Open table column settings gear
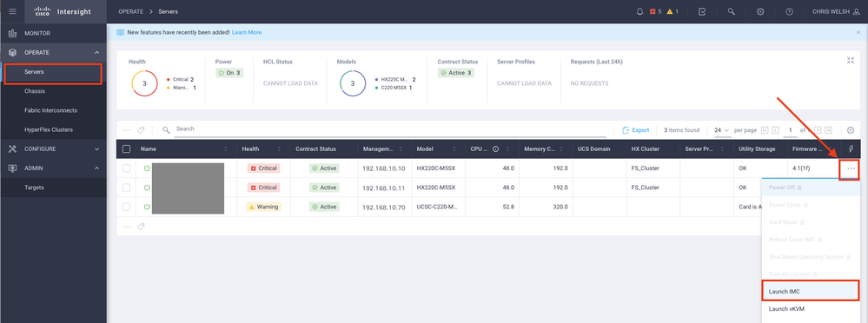Viewport: 868px width, 323px height. [851, 130]
